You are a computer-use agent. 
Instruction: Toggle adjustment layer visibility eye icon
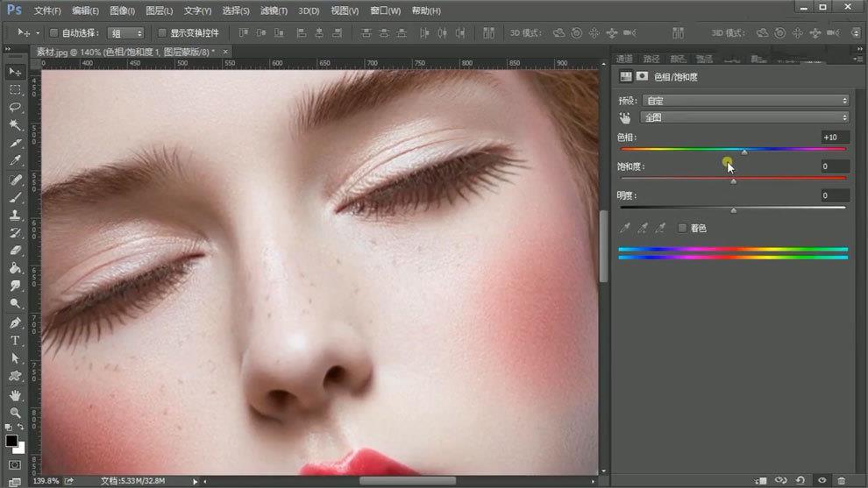822,480
